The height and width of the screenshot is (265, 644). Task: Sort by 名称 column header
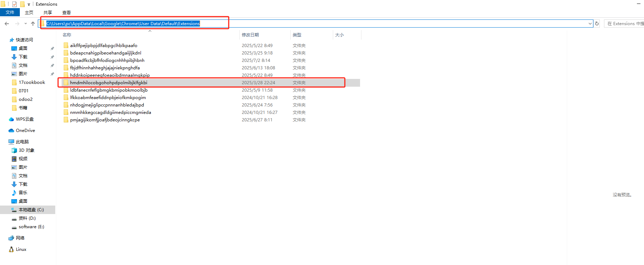click(x=67, y=35)
